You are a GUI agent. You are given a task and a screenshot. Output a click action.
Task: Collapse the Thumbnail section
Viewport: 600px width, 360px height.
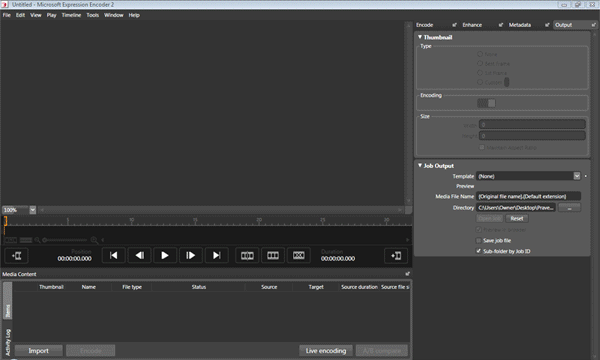420,37
